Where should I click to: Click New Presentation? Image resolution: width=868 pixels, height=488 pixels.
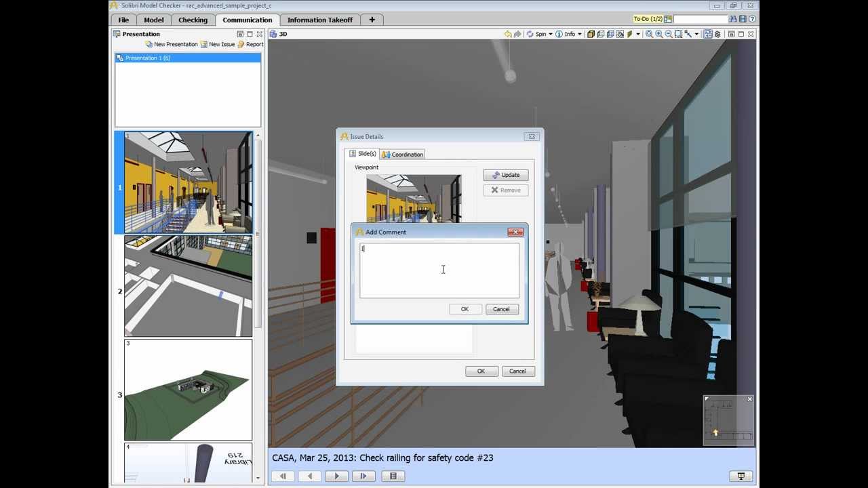pyautogui.click(x=172, y=44)
